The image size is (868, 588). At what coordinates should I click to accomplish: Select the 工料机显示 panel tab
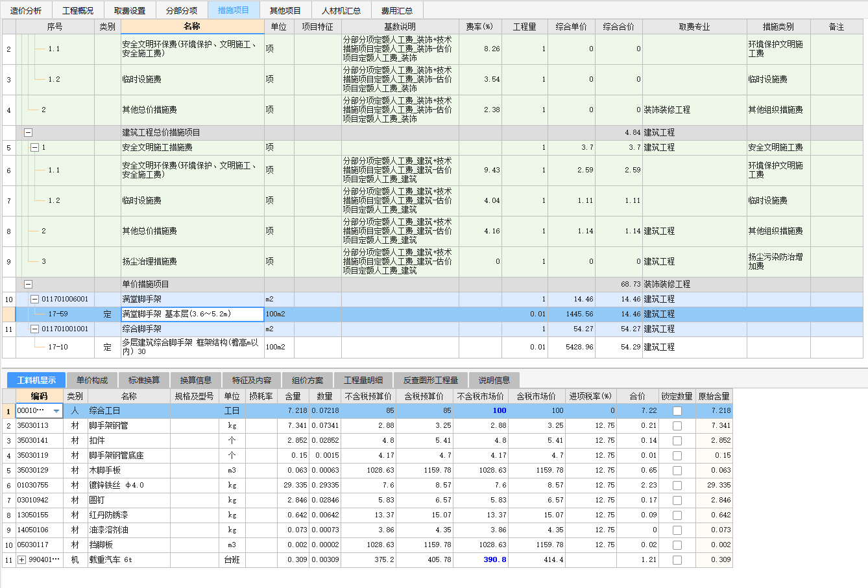pyautogui.click(x=36, y=380)
